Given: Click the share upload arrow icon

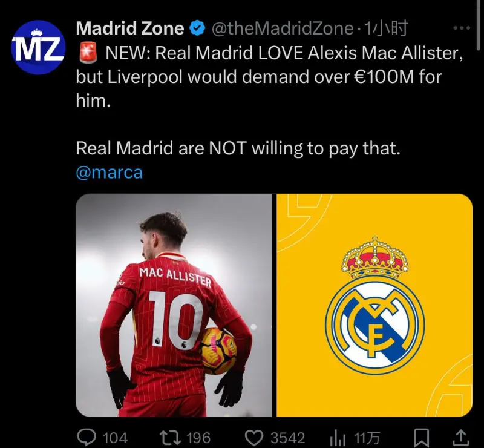Looking at the screenshot, I should tap(460, 438).
